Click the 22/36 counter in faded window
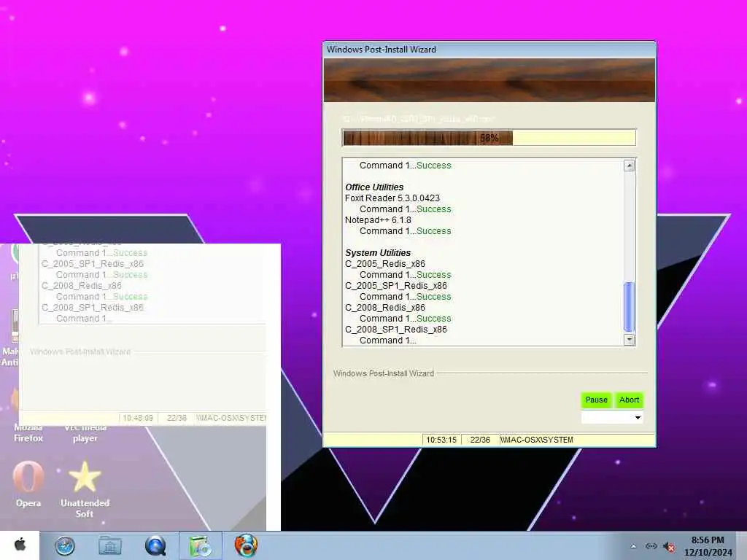 pyautogui.click(x=177, y=418)
